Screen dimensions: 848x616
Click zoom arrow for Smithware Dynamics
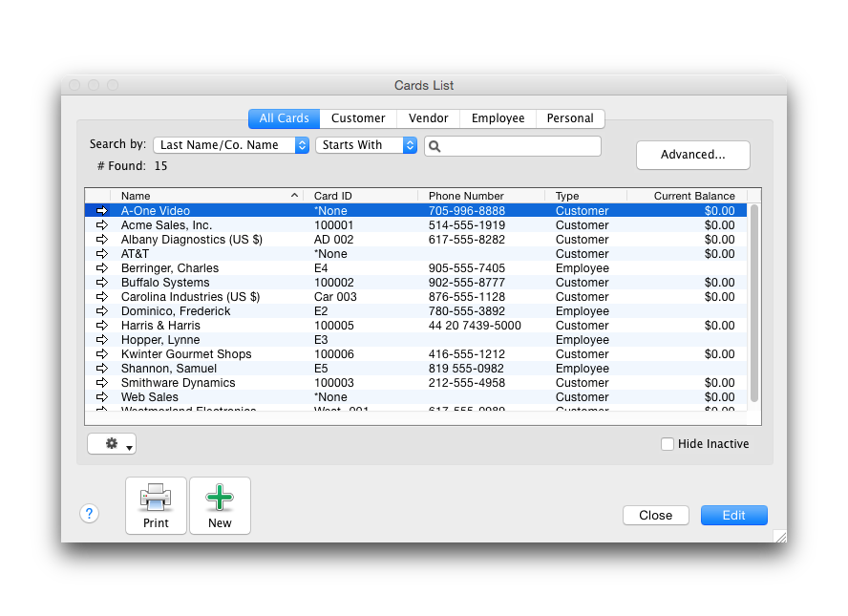pyautogui.click(x=102, y=383)
